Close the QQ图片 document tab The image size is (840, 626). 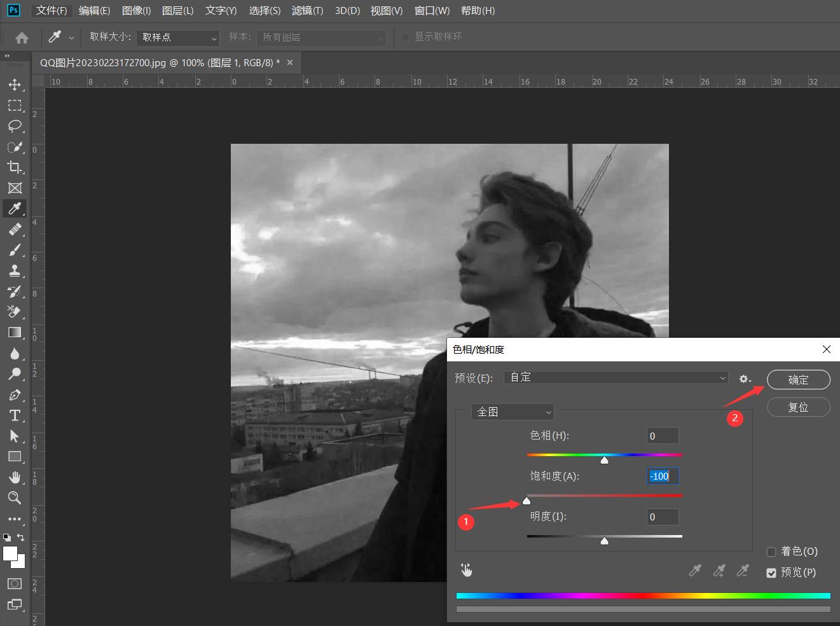[x=290, y=62]
